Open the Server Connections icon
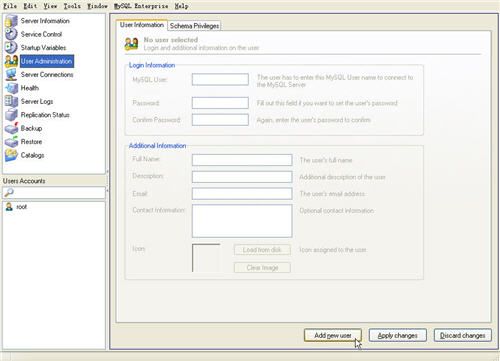This screenshot has height=361, width=500. pyautogui.click(x=11, y=75)
